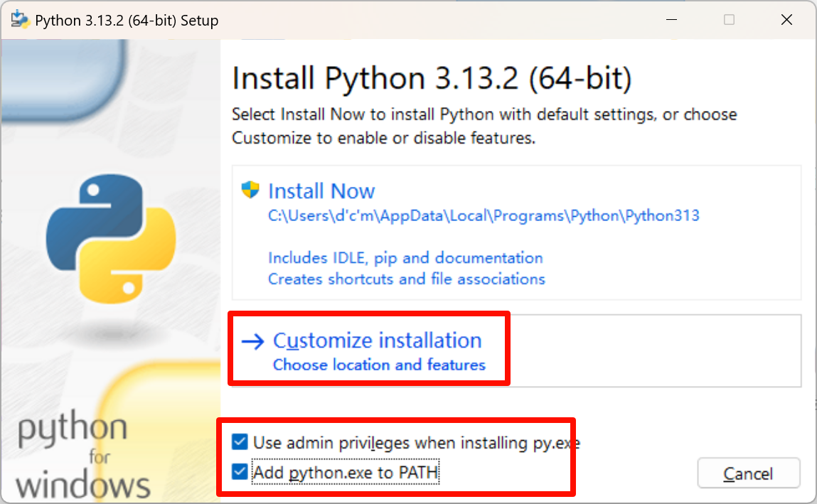The height and width of the screenshot is (504, 817).
Task: Click the arrow icon beside Customize installation
Action: (252, 342)
